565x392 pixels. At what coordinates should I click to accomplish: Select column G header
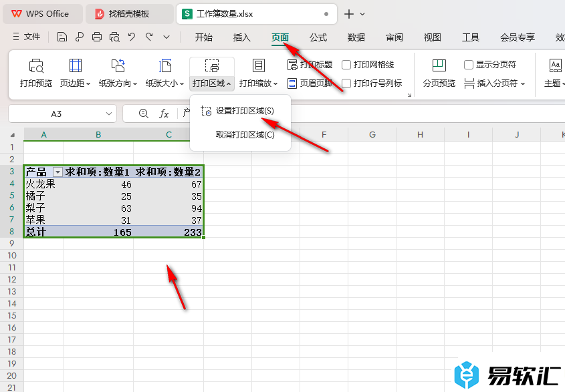372,135
